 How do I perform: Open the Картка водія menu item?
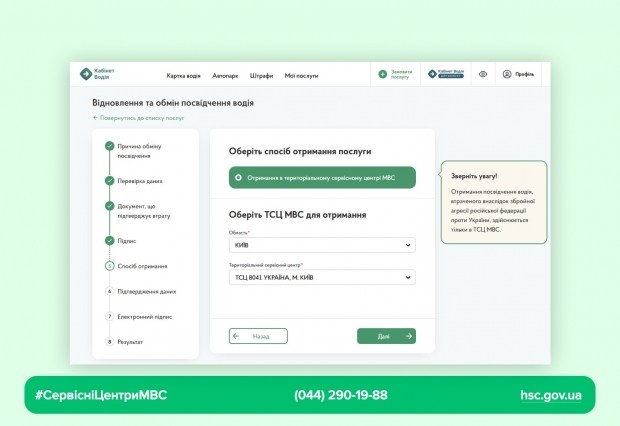click(x=183, y=75)
